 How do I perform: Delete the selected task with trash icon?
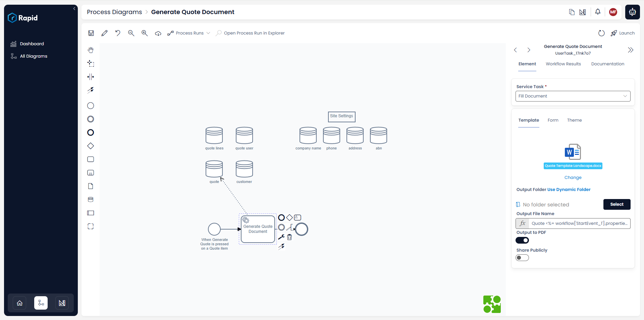tap(289, 237)
